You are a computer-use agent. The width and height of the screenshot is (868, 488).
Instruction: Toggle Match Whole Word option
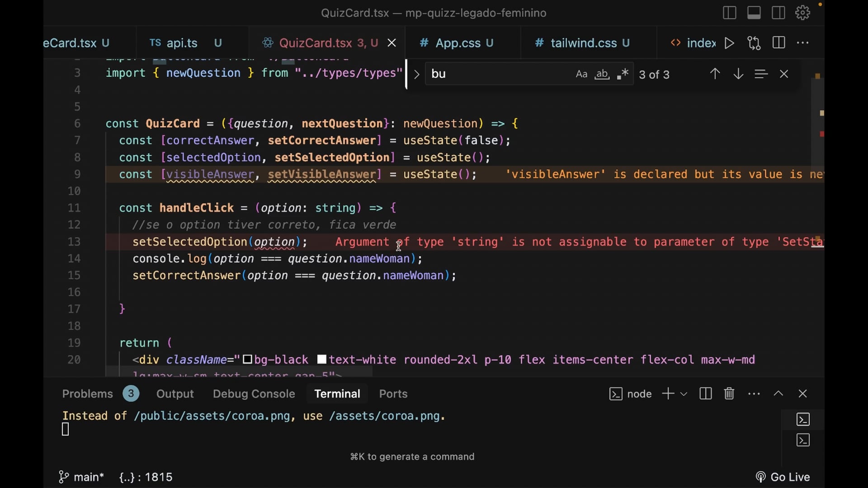[602, 74]
